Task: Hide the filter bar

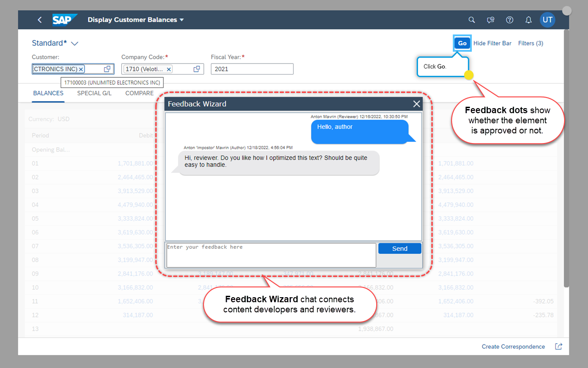Action: (492, 43)
